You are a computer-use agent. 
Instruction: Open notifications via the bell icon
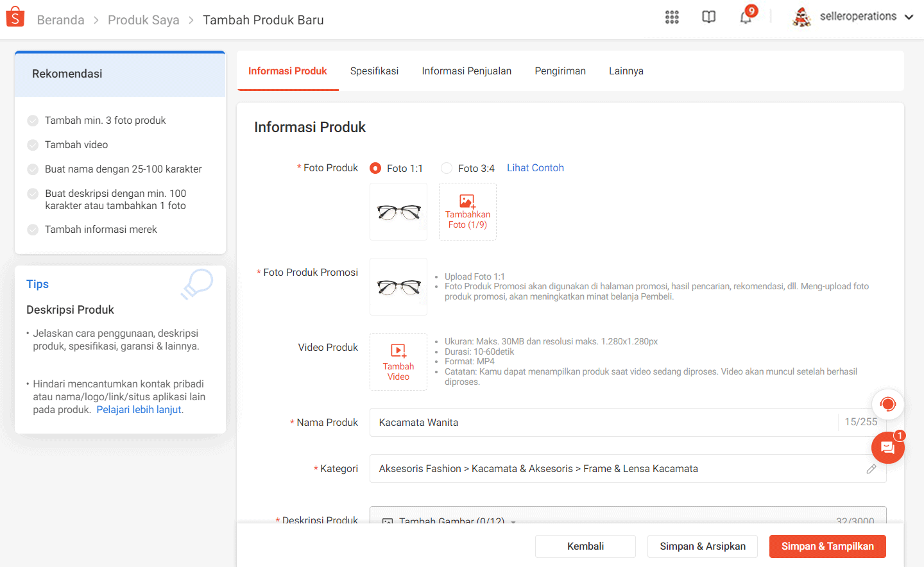(745, 17)
